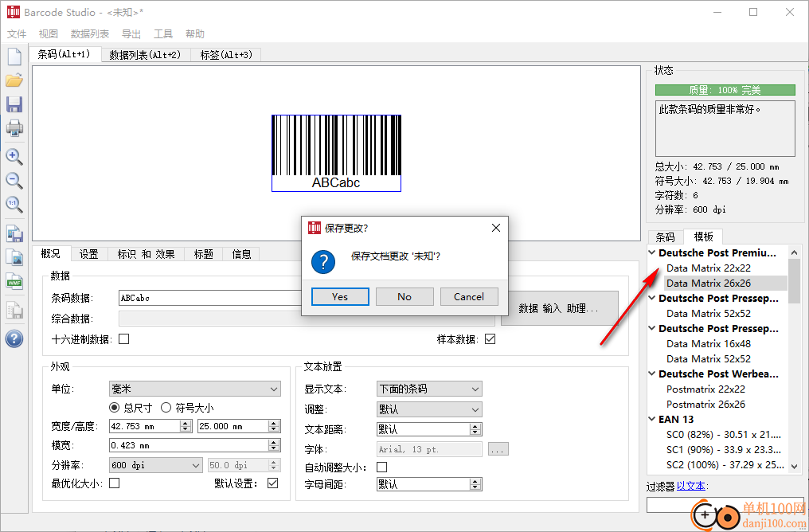Click the New document icon in left toolbar
The image size is (809, 532).
point(14,57)
